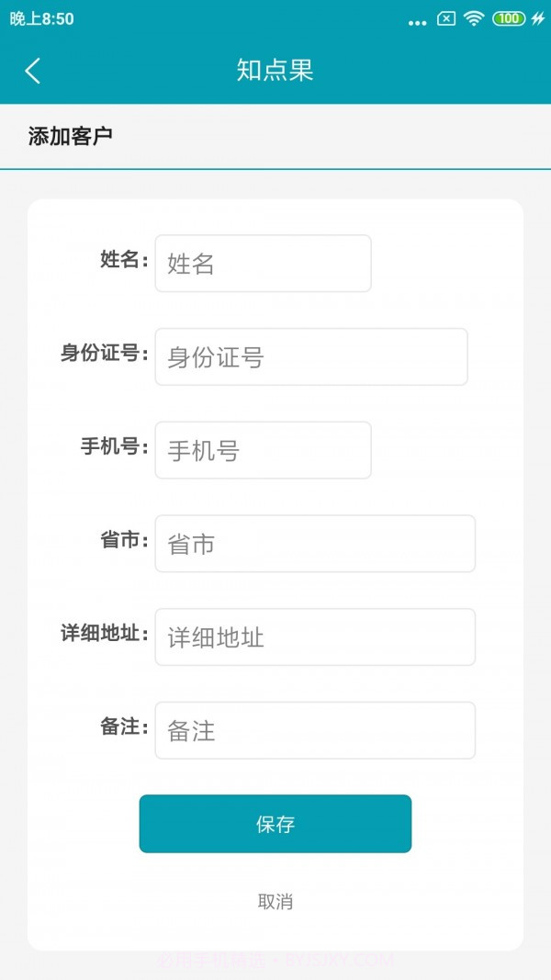Tap the charging lightning icon
551x980 pixels.
click(x=538, y=18)
